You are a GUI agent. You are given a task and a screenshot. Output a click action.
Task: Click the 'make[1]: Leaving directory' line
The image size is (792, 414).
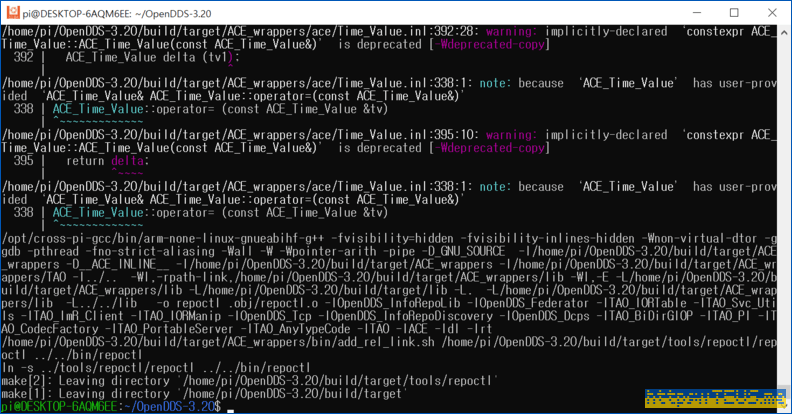pos(204,394)
